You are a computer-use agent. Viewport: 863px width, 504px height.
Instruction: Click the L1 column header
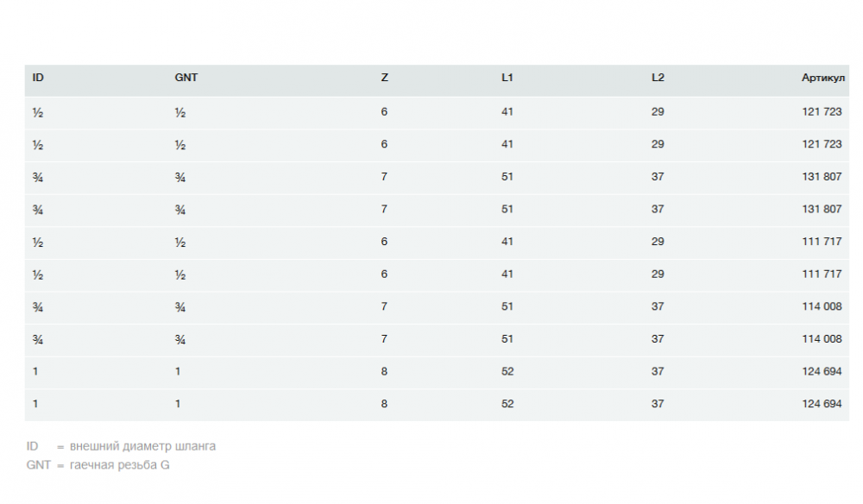(507, 78)
